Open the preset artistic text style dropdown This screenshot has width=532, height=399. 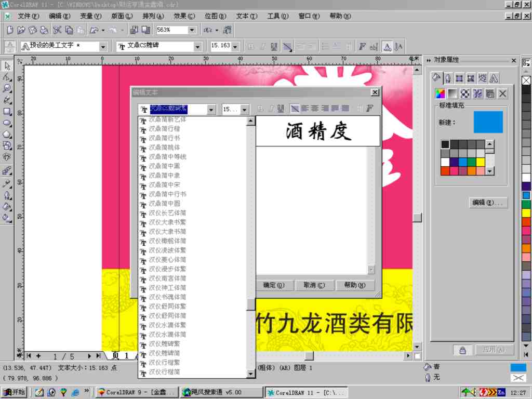(x=103, y=46)
